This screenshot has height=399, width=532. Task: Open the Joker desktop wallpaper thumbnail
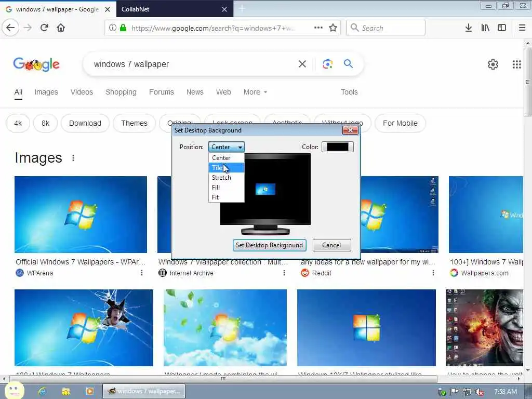point(485,328)
